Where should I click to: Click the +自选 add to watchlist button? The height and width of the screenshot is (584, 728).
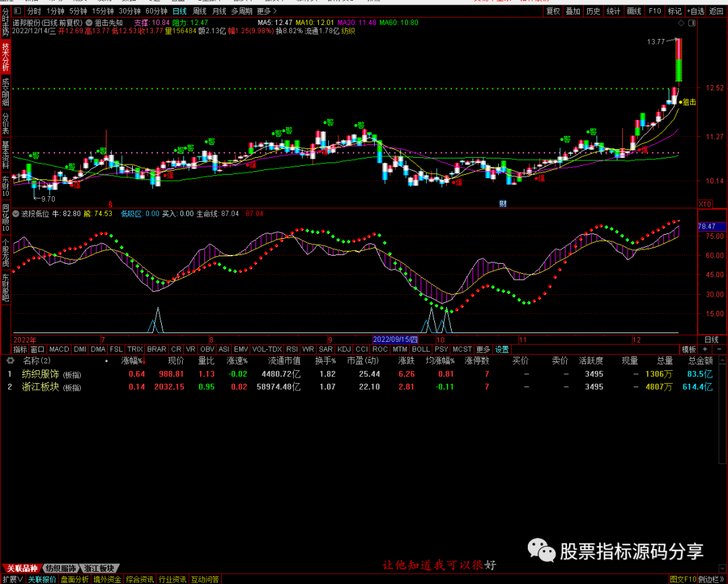tap(695, 11)
